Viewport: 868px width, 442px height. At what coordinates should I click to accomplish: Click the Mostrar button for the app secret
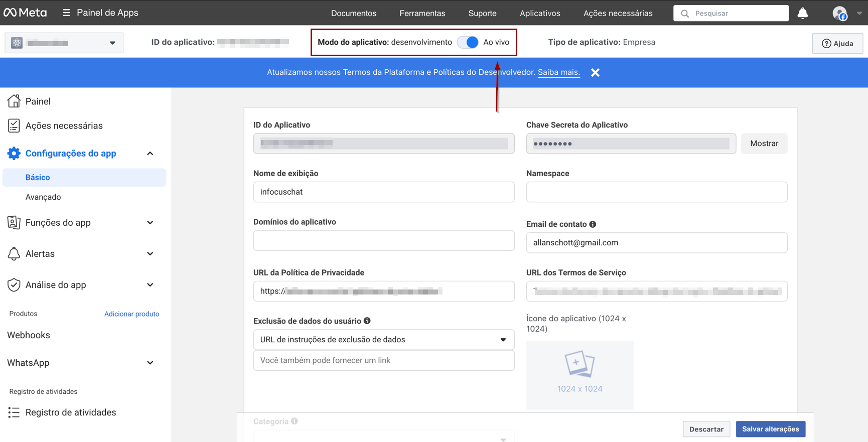(x=764, y=143)
